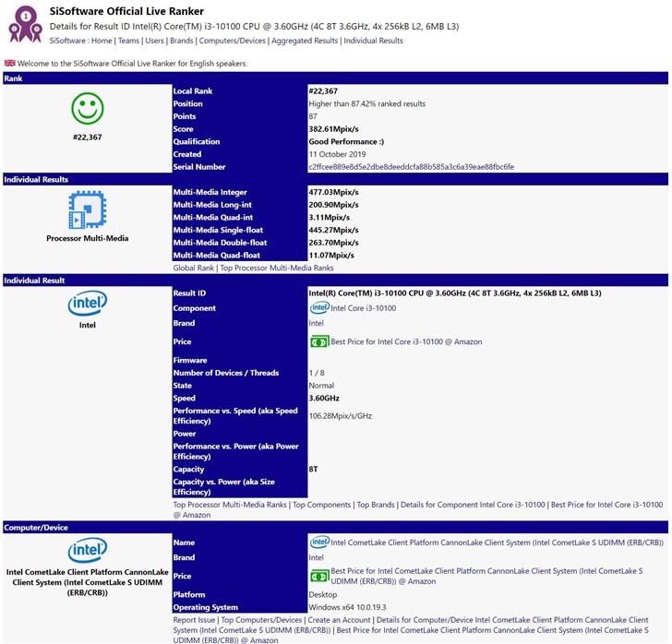Click the green money icon beside Core i3-10100 price
Screen dimensions: 672x644
[x=319, y=341]
